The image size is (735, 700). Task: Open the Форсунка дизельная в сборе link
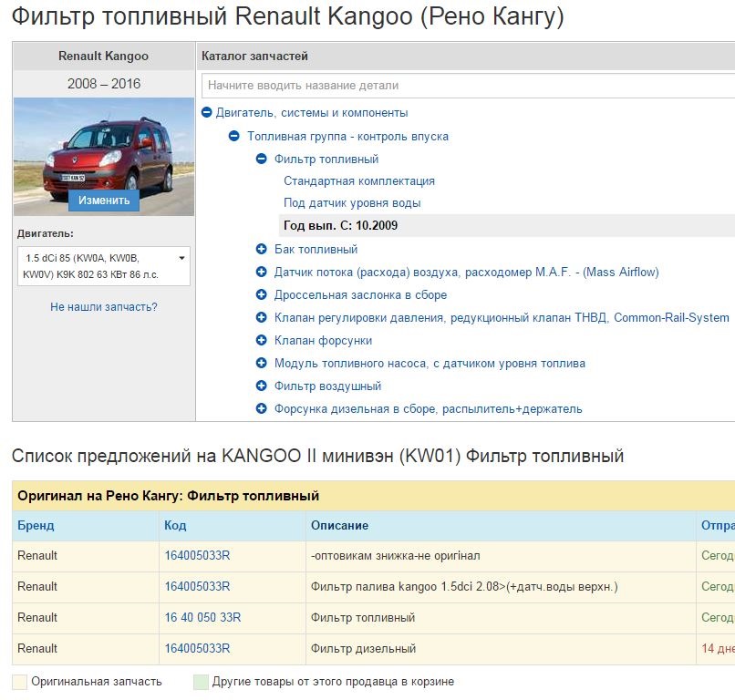point(428,409)
